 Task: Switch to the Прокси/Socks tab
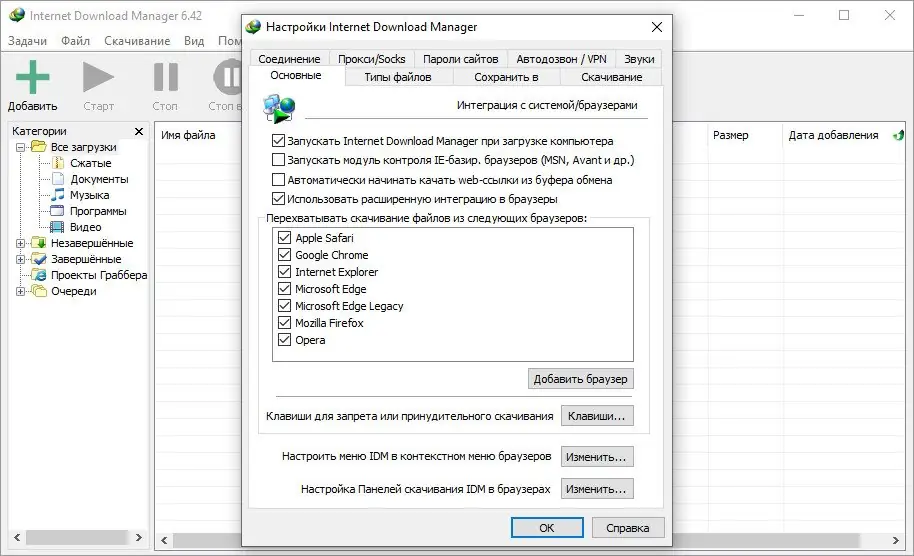tap(371, 59)
